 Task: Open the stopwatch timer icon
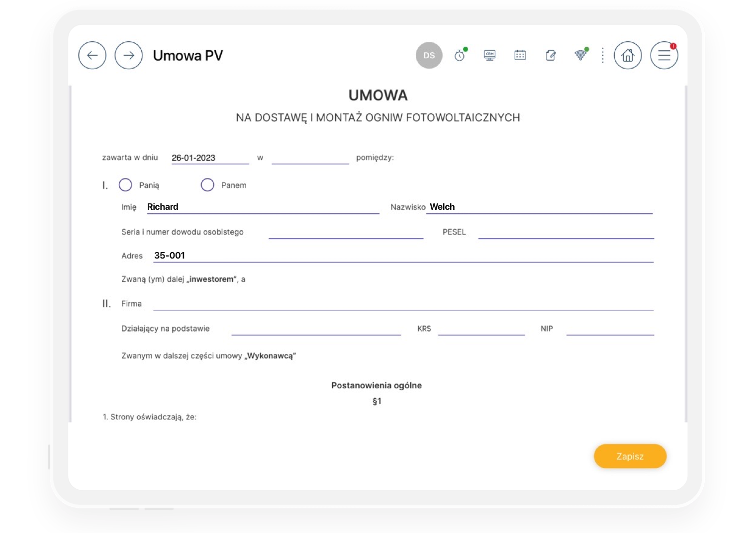460,55
